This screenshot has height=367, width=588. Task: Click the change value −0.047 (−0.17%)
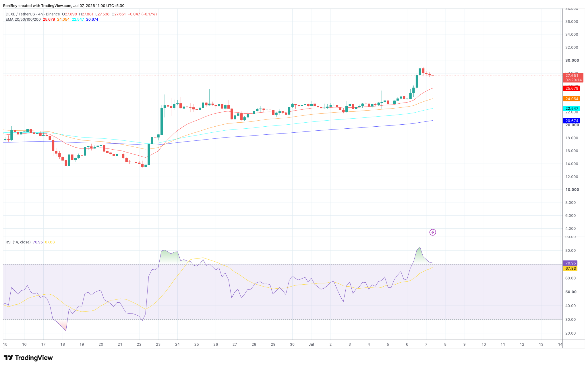click(142, 14)
